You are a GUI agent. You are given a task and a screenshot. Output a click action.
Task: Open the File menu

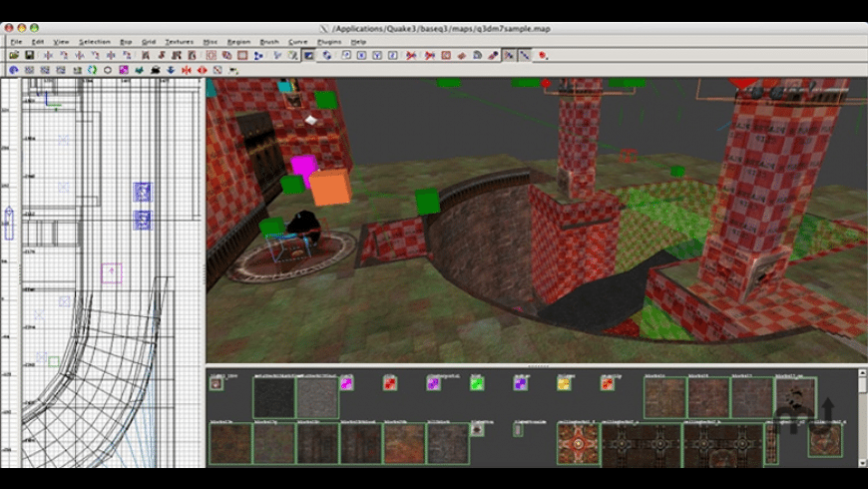coord(16,42)
